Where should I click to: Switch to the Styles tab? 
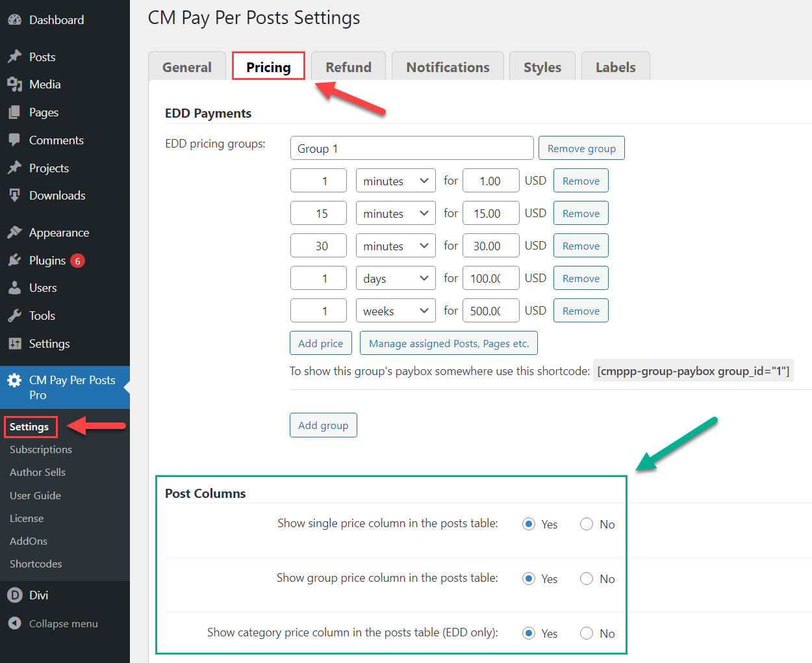(x=542, y=66)
